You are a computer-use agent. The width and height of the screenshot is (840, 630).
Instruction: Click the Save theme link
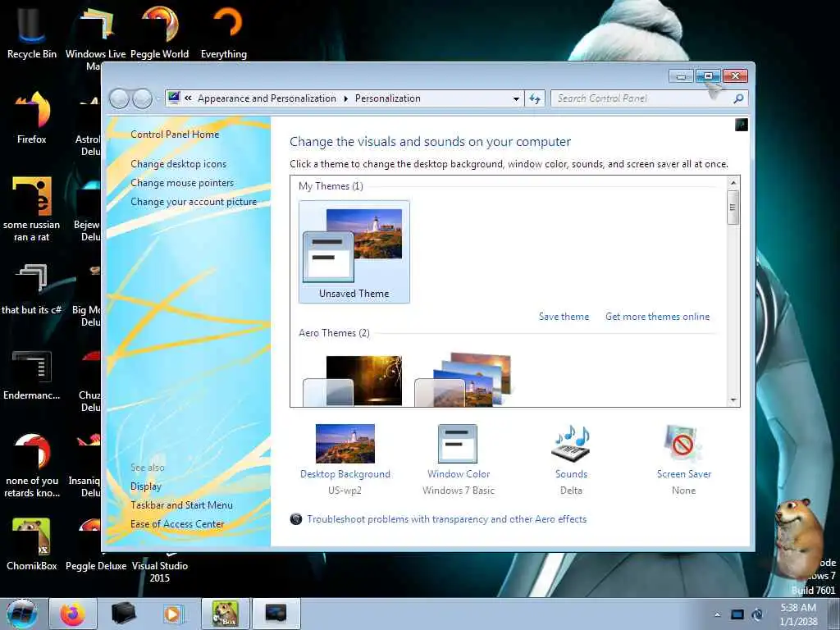coord(564,317)
